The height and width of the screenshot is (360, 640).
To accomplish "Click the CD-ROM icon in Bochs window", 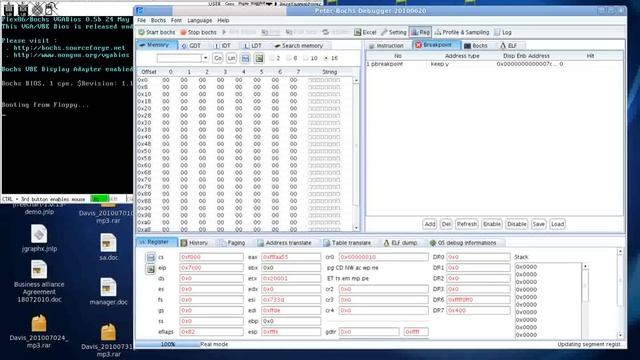I will pos(37,9).
